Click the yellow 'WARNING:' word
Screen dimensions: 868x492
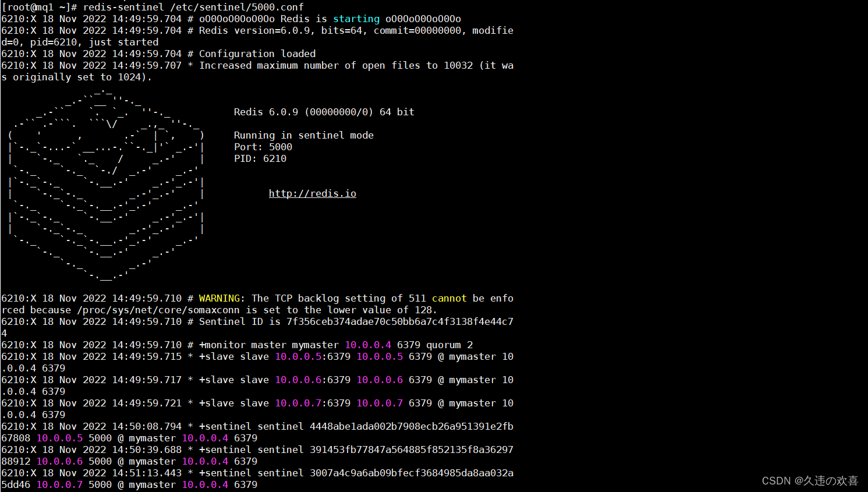coord(222,298)
